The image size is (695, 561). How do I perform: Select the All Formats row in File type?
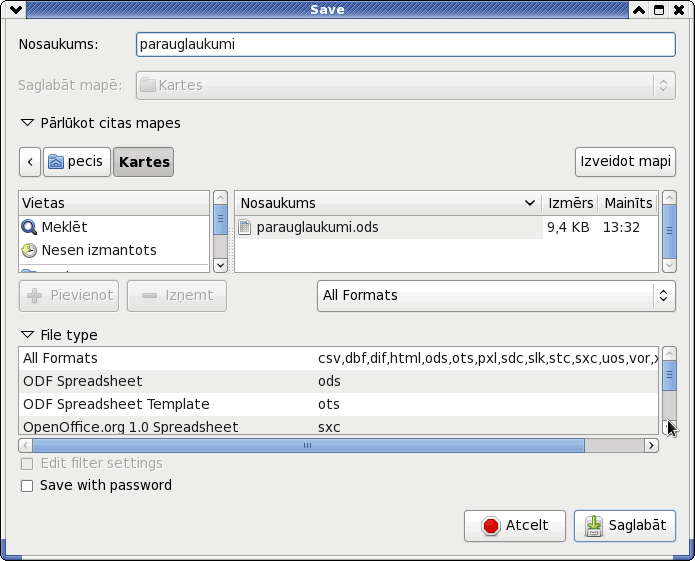click(339, 358)
